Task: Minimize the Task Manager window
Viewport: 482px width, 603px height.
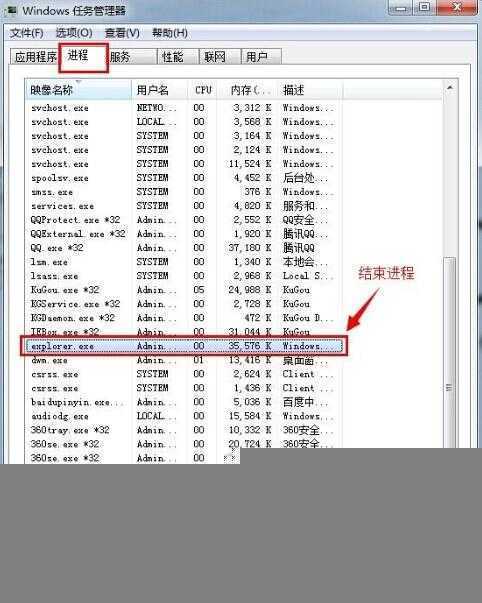Action: coord(400,7)
